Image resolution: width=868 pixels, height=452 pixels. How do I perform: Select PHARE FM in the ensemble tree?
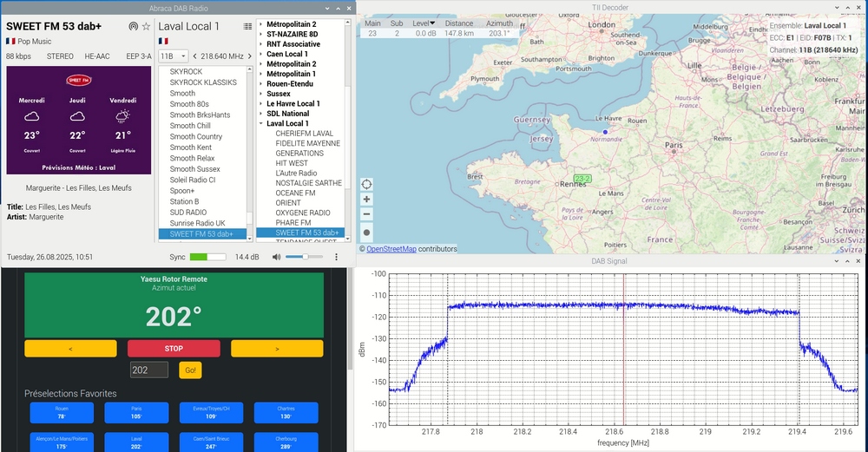click(293, 223)
